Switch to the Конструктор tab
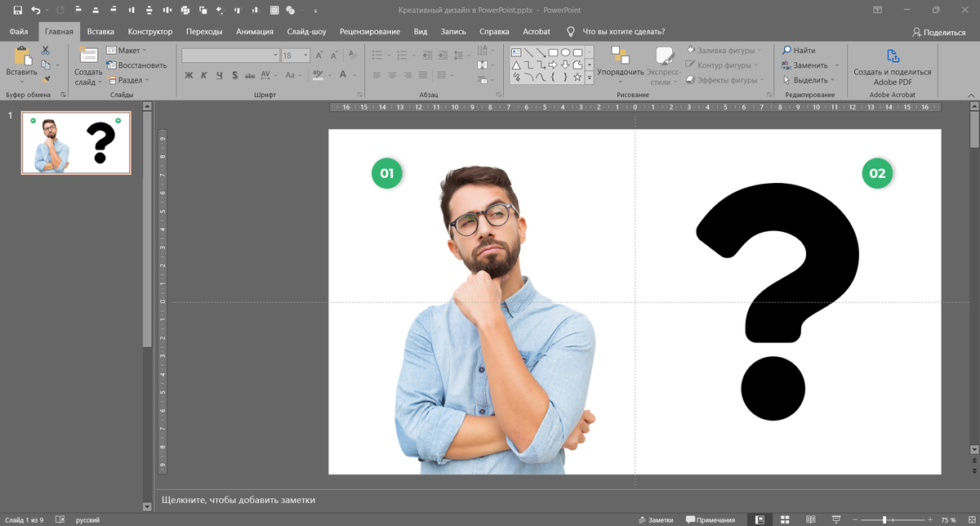The image size is (980, 526). click(x=150, y=32)
